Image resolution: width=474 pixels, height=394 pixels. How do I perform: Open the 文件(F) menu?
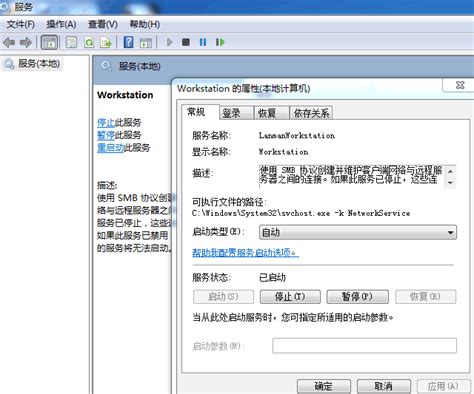click(x=21, y=24)
